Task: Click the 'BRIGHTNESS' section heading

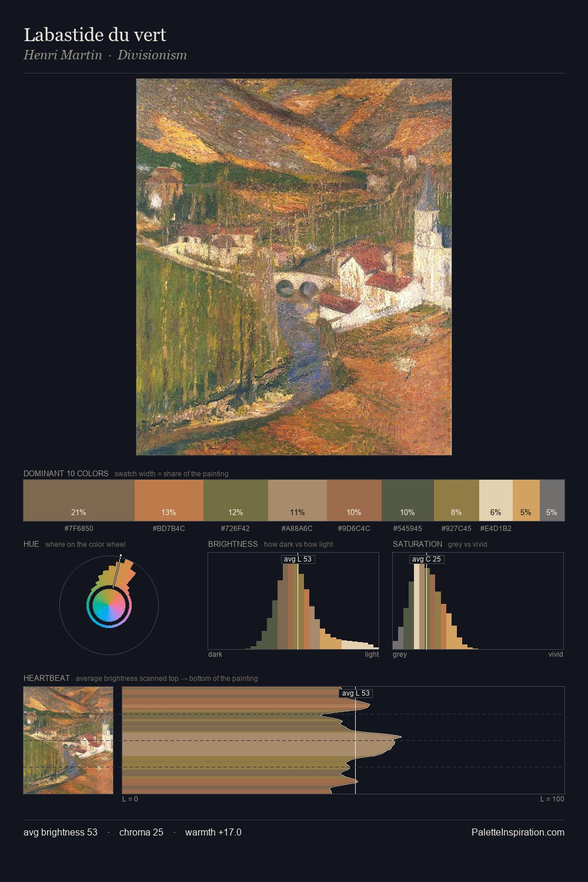Action: point(233,544)
